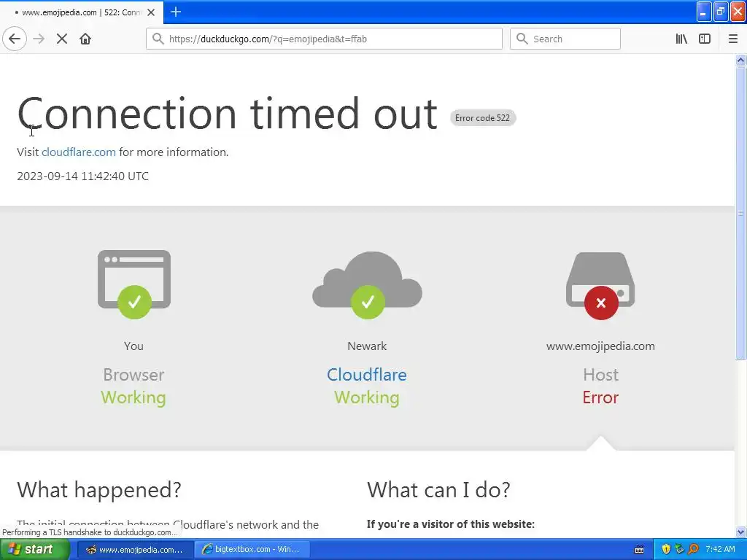Click the red 'Error' host status text
Viewport: 747px width, 560px height.
pyautogui.click(x=600, y=397)
